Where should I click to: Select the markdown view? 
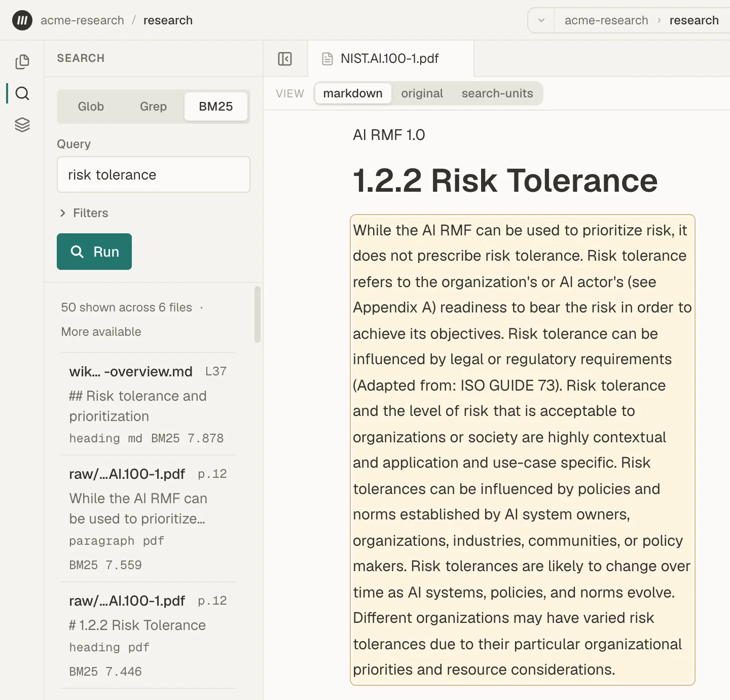(353, 93)
